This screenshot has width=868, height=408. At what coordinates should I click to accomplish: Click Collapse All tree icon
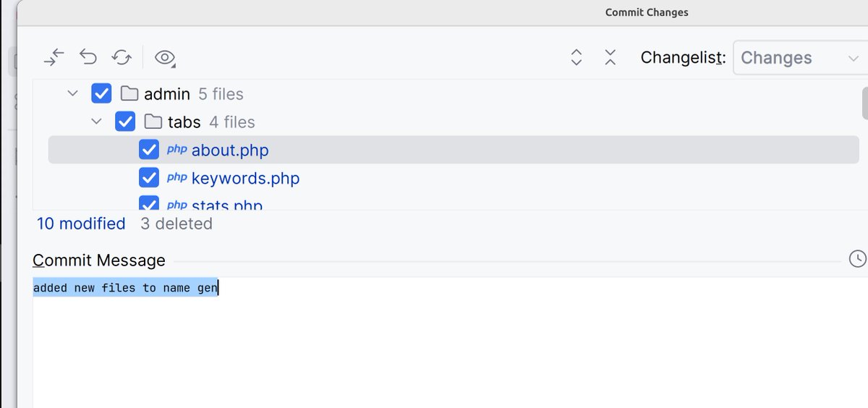(610, 58)
